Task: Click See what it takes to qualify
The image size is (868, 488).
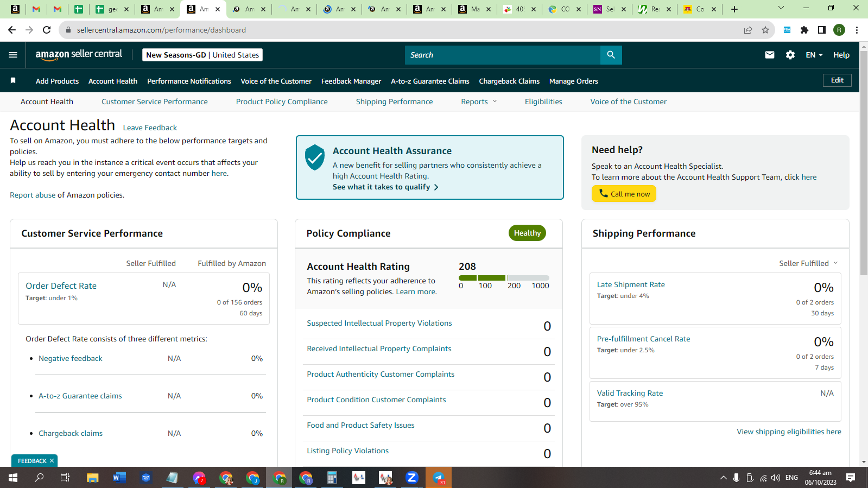Action: click(x=385, y=187)
